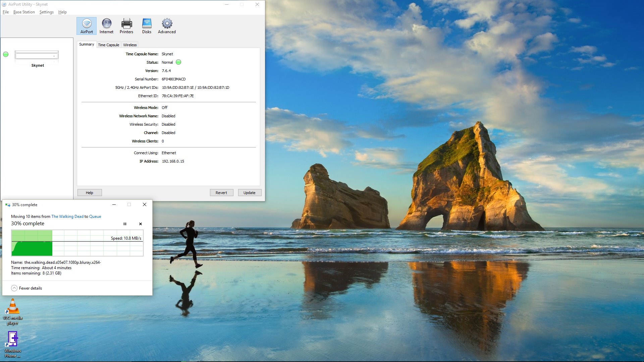644x362 pixels.
Task: Click the Revert button
Action: [x=221, y=193]
